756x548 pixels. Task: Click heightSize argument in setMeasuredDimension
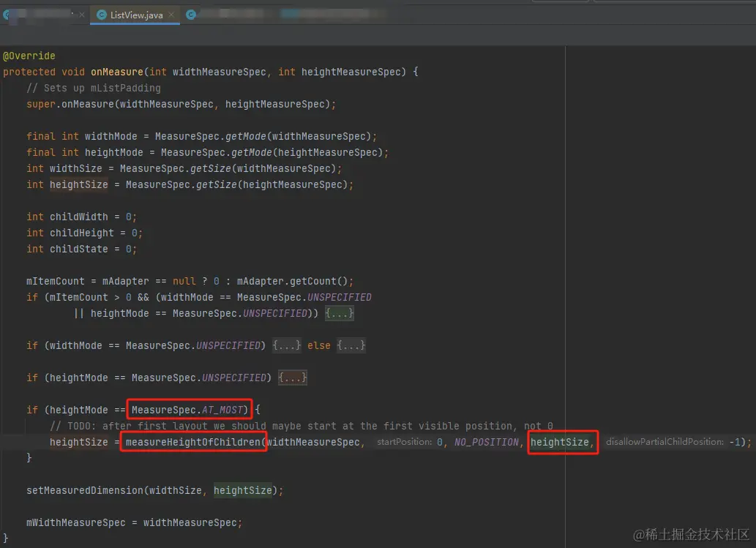(x=242, y=491)
